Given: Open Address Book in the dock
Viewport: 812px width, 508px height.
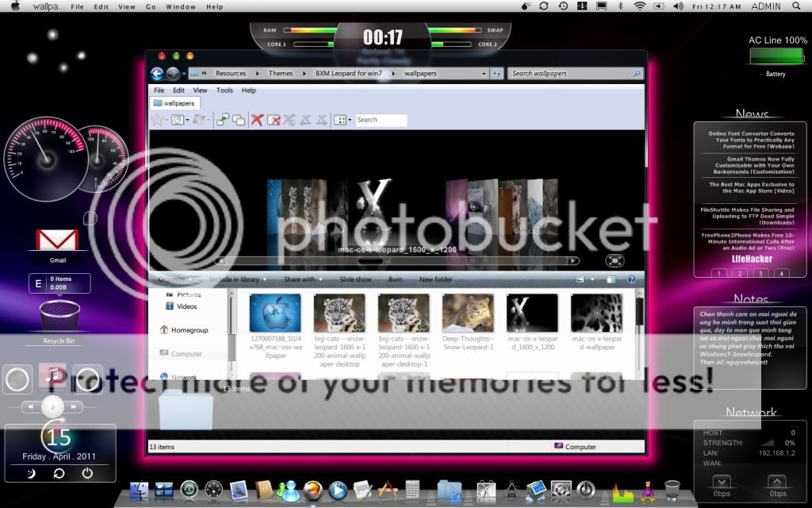Looking at the screenshot, I should pyautogui.click(x=263, y=490).
